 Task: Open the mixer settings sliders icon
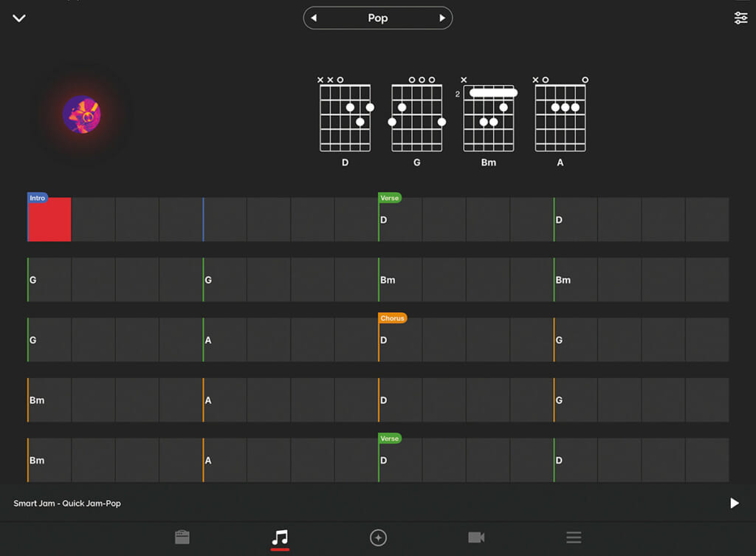[x=740, y=18]
